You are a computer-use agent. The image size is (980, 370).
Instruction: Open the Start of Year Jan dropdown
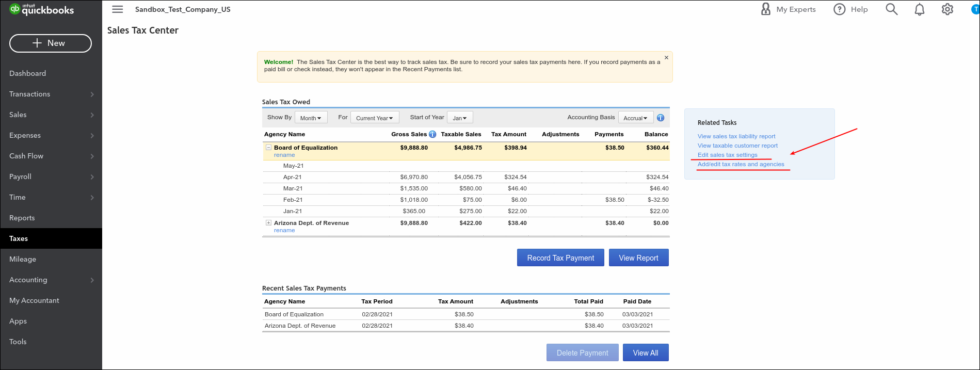click(x=460, y=118)
